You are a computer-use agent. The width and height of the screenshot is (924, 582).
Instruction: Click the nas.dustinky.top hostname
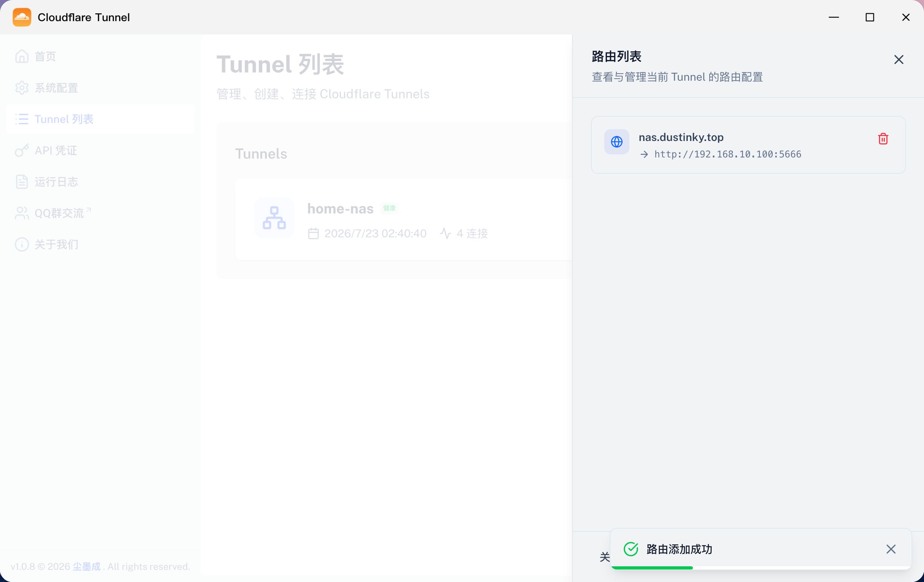tap(681, 137)
